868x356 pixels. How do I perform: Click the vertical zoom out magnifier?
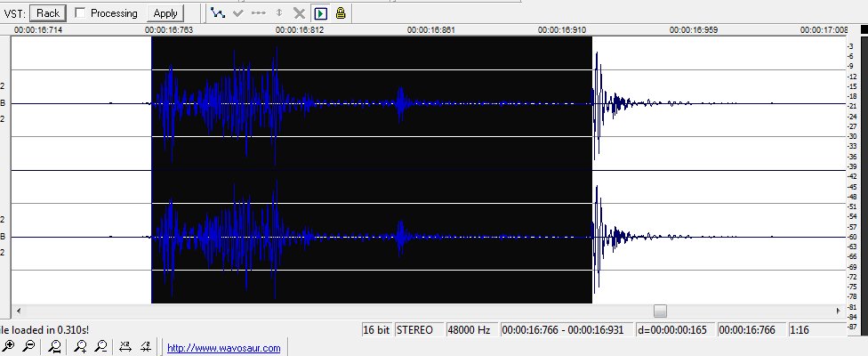[100, 347]
